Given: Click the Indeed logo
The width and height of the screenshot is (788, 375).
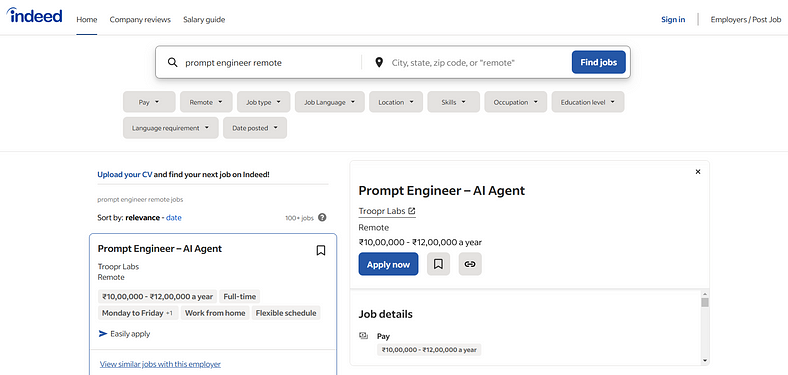Looking at the screenshot, I should click(34, 16).
